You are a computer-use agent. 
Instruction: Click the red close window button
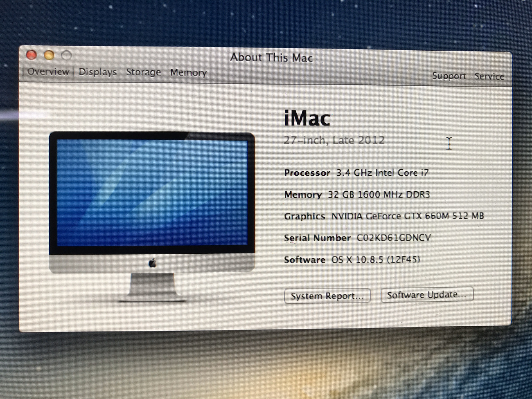coord(32,55)
